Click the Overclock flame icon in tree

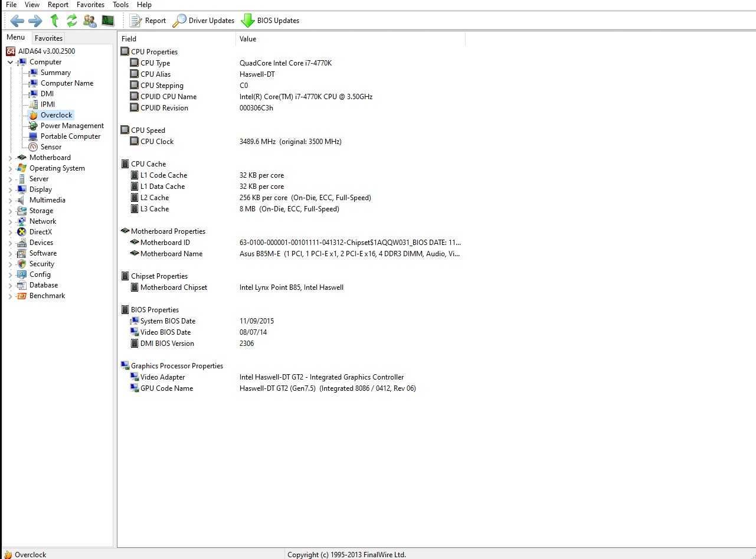coord(33,115)
